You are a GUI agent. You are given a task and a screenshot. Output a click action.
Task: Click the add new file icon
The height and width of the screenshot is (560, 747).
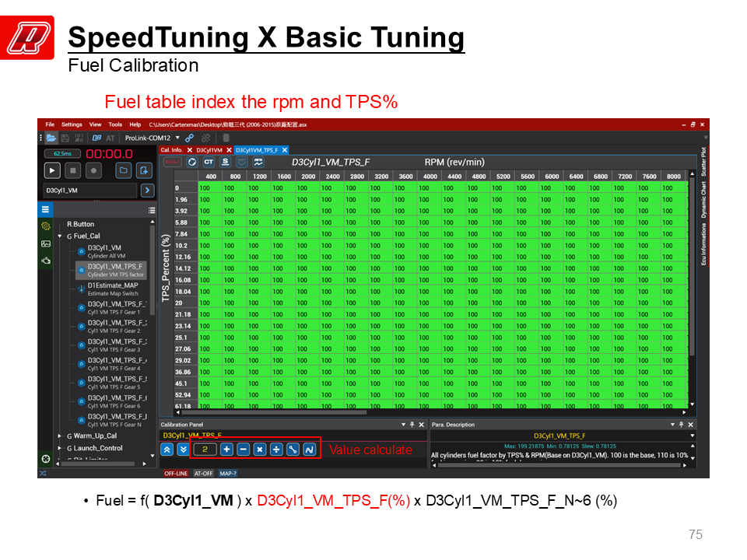[144, 170]
